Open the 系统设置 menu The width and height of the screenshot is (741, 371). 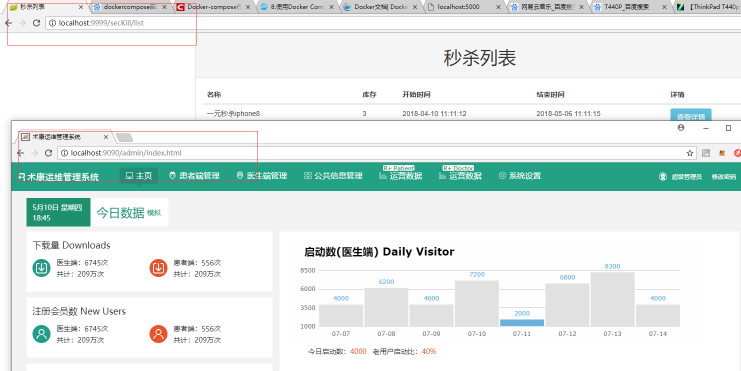tap(520, 176)
